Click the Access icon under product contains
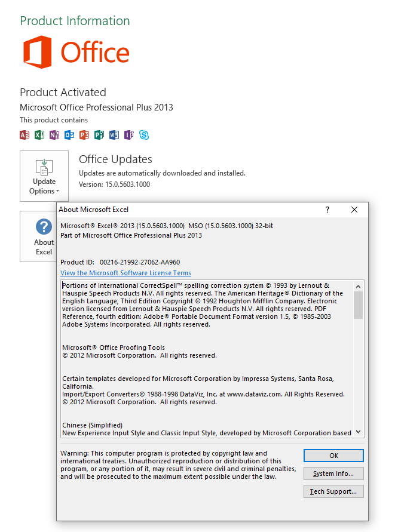The image size is (395, 532). (x=25, y=135)
